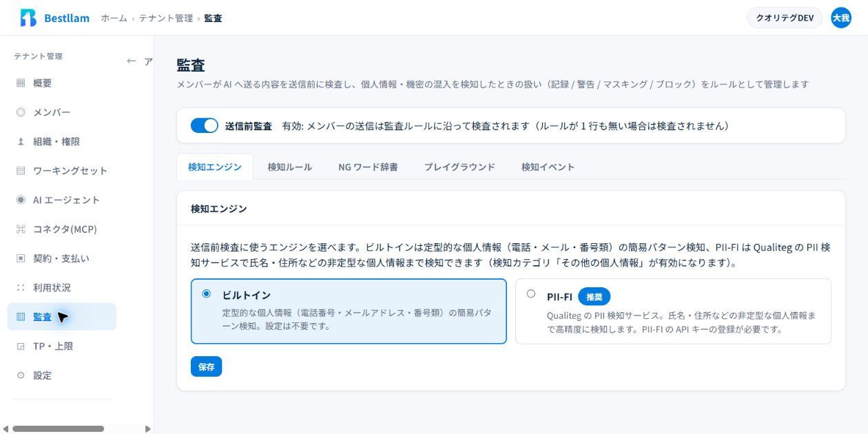This screenshot has width=868, height=434.
Task: Click the Bestllam logo icon
Action: click(x=28, y=18)
